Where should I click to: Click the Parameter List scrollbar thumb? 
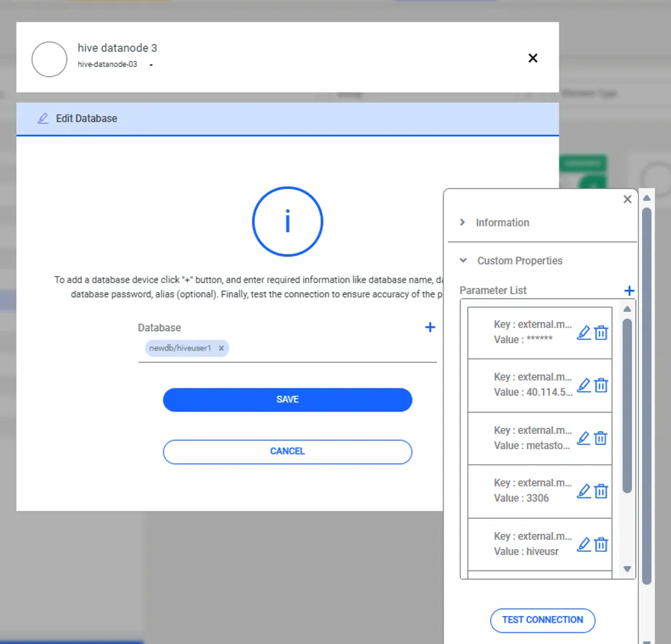coord(627,407)
